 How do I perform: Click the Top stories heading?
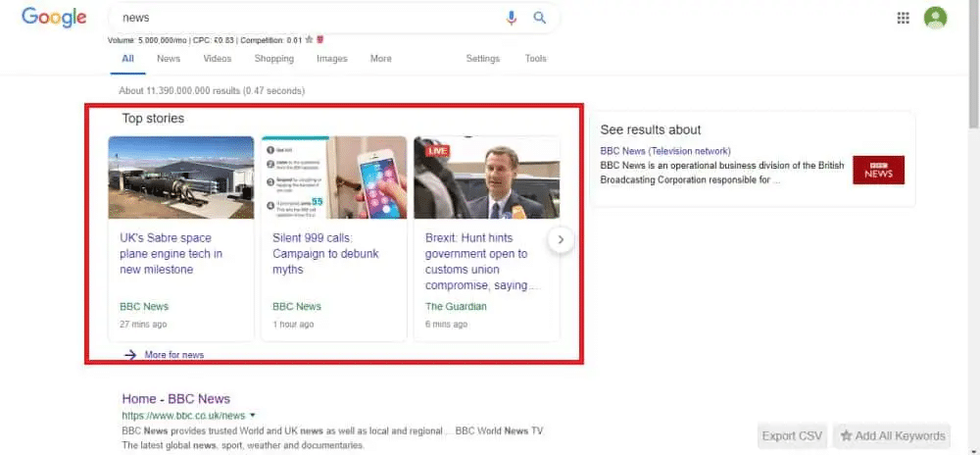[153, 118]
